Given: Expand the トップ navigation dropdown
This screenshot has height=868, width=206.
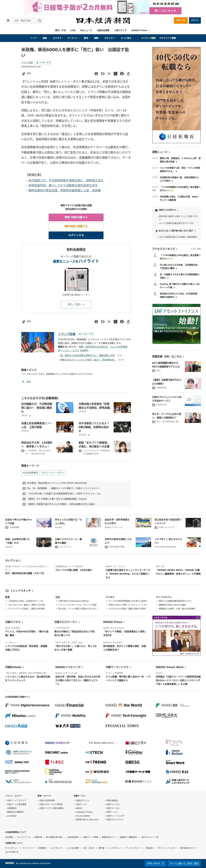Looking at the screenshot, I should pyautogui.click(x=34, y=38).
